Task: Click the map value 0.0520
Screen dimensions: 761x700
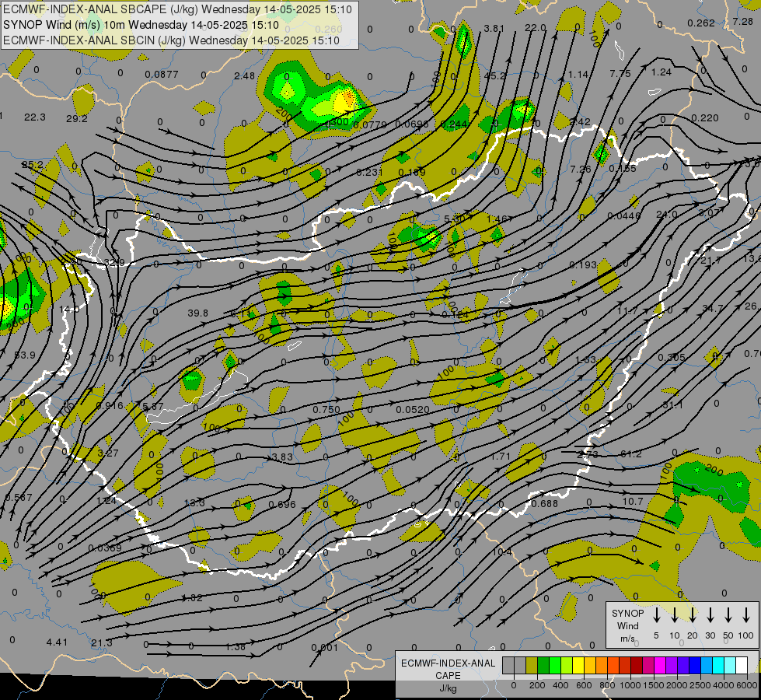Action: (x=413, y=410)
